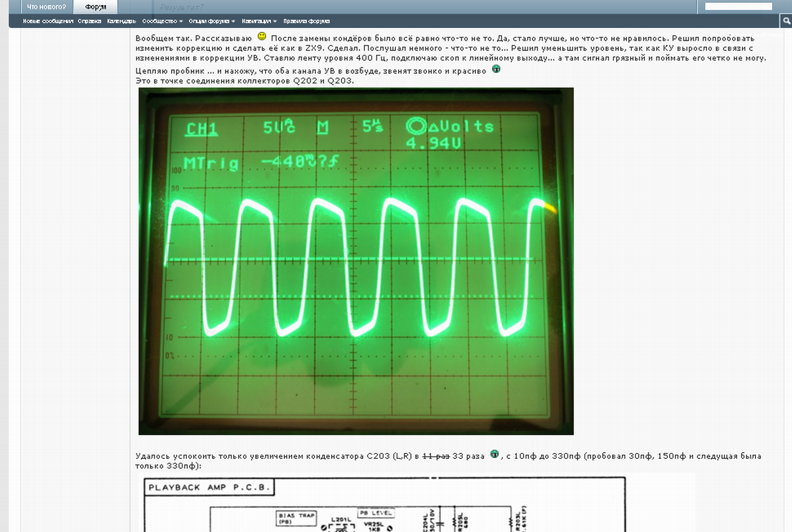Click the yellow smiley emoticon

click(262, 37)
